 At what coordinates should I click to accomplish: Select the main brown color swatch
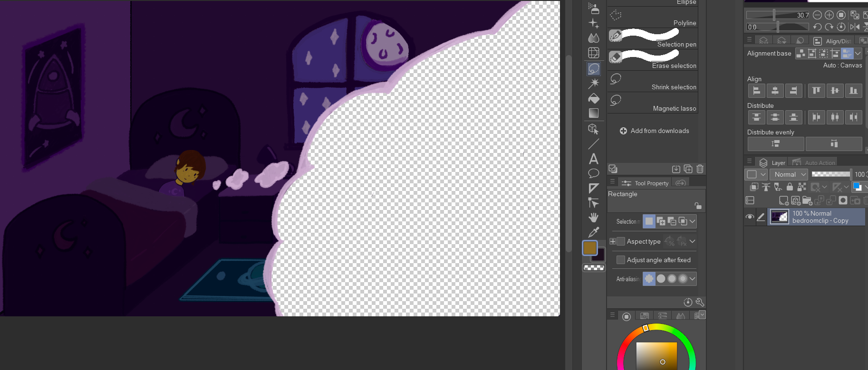590,248
